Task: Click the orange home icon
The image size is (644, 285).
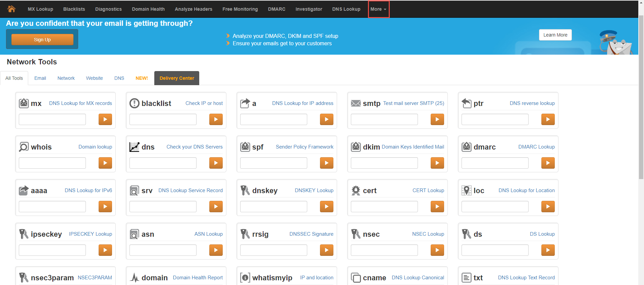Action: [11, 9]
